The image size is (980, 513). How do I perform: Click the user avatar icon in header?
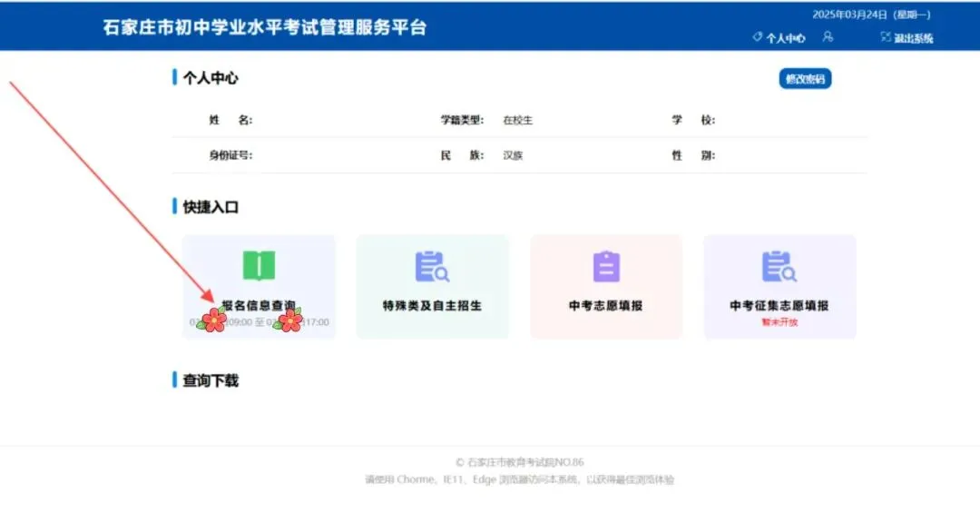coord(828,37)
